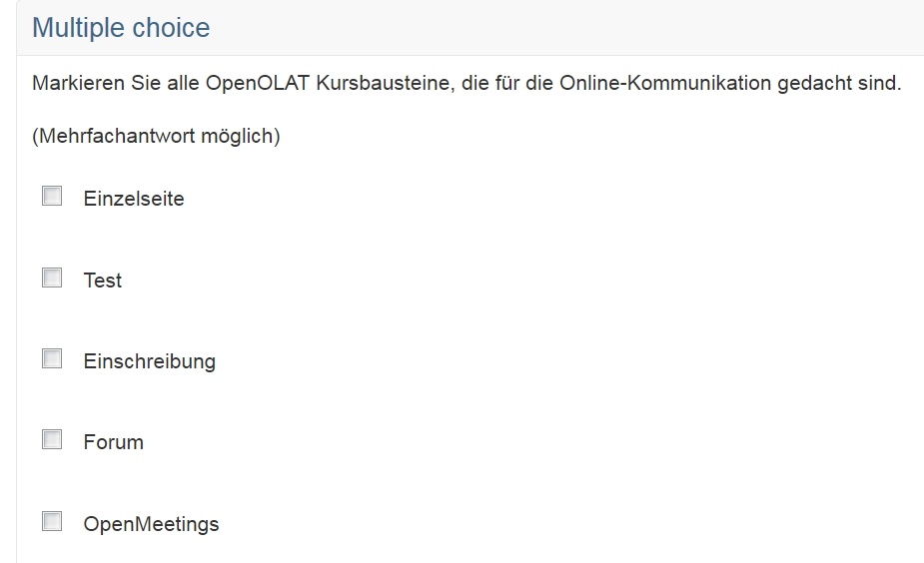Click the Einschreibung answer label
The height and width of the screenshot is (563, 924).
pyautogui.click(x=150, y=361)
